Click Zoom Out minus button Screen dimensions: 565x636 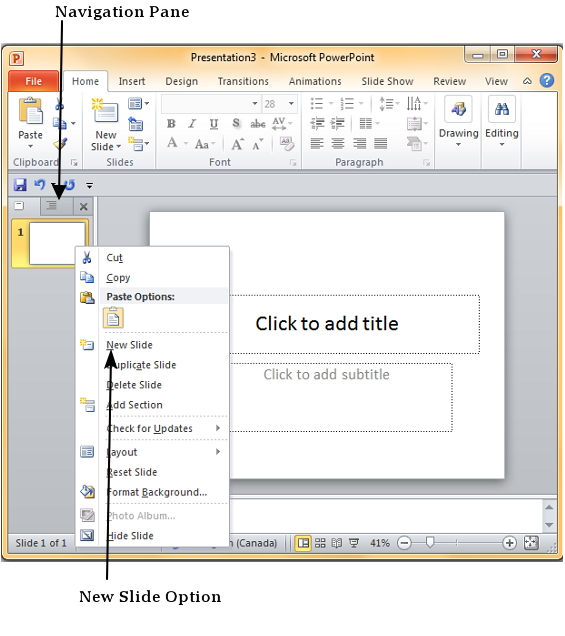coord(404,543)
